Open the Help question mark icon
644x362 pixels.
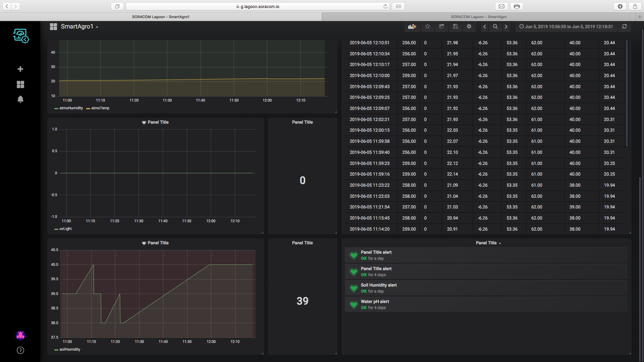pyautogui.click(x=20, y=350)
